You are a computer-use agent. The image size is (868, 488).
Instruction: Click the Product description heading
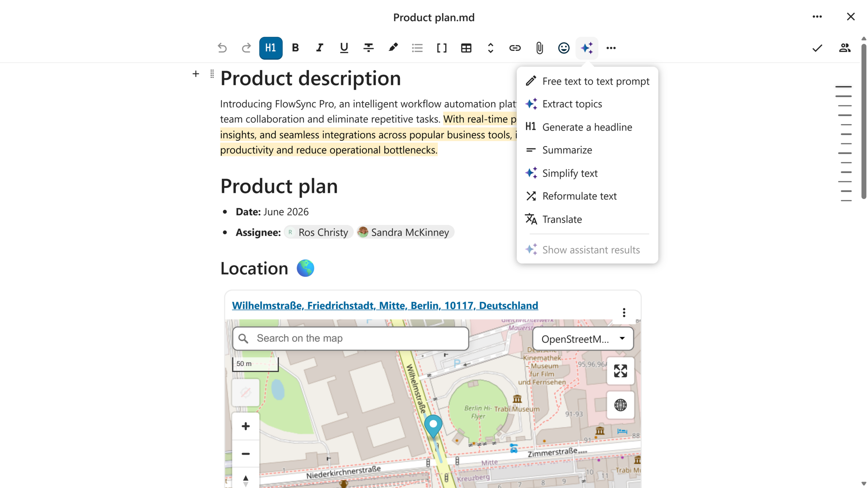coord(310,78)
